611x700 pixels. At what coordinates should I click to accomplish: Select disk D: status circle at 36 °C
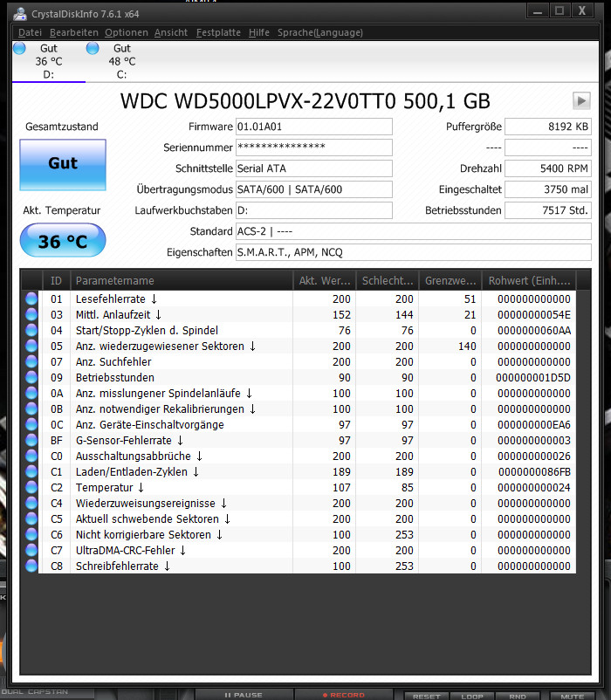coord(19,48)
